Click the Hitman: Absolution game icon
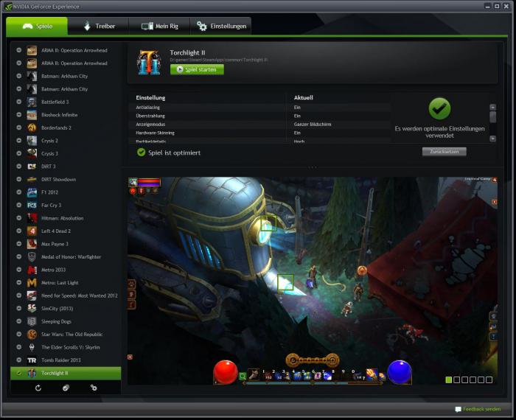The image size is (516, 420). [32, 218]
